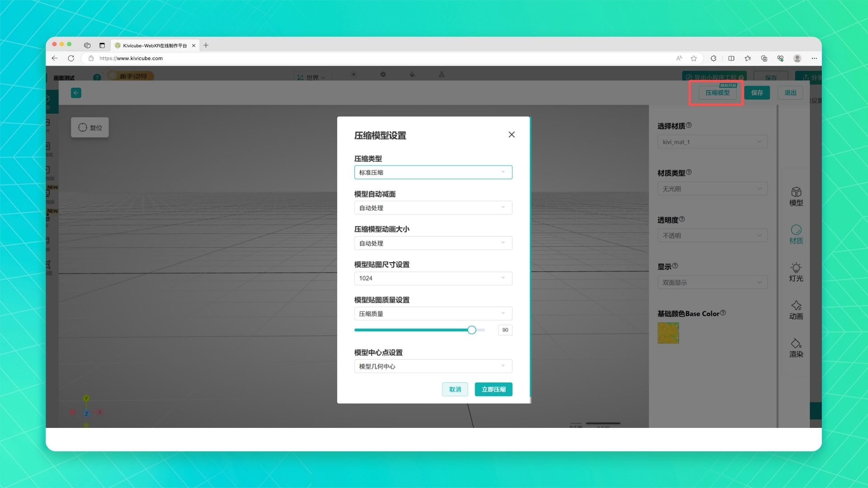Viewport: 868px width, 488px height.
Task: Expand the 压缩类型 dropdown
Action: coord(433,172)
